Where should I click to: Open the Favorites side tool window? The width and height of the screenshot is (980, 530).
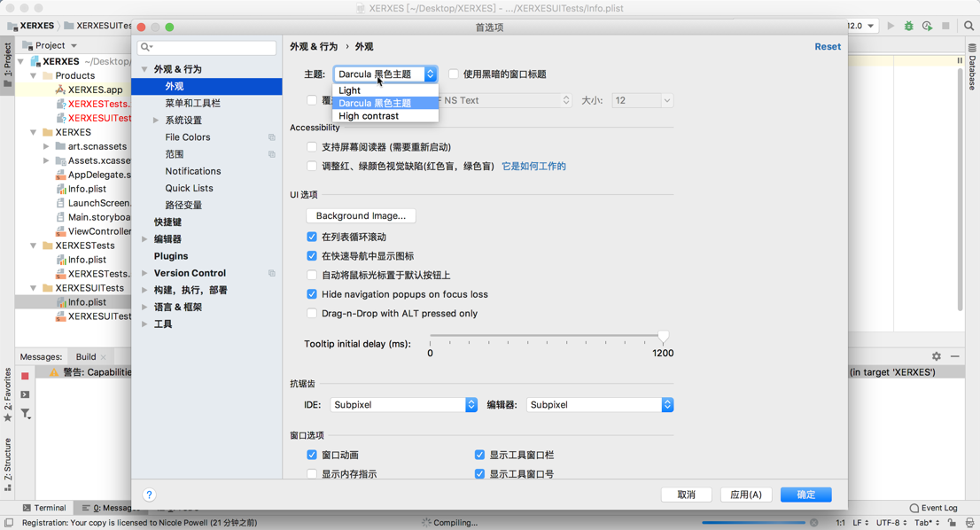click(7, 394)
